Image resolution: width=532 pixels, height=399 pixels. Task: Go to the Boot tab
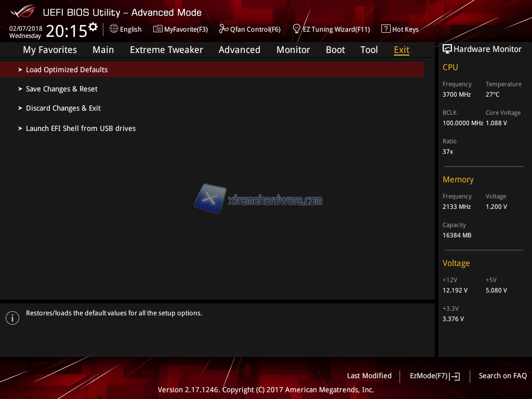pyautogui.click(x=335, y=50)
